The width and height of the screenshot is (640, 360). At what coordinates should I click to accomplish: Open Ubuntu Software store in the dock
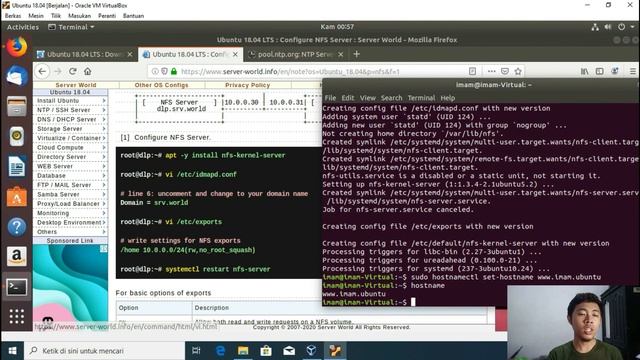click(x=17, y=197)
